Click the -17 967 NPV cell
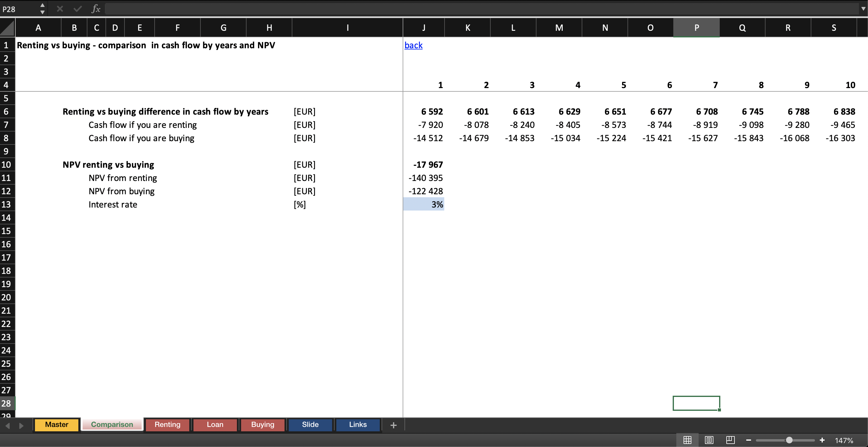This screenshot has width=868, height=447. (423, 165)
